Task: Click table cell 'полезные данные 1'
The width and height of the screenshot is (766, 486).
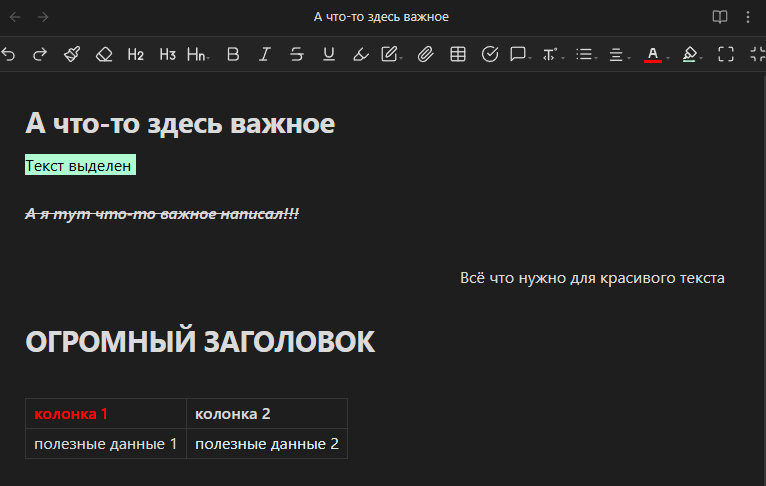Action: coord(106,444)
